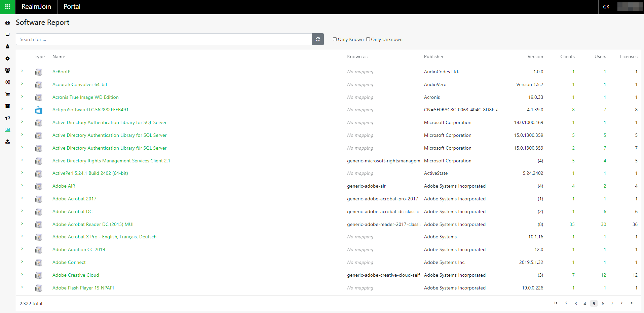Open the Active Directory für SQL Server link

109,148
